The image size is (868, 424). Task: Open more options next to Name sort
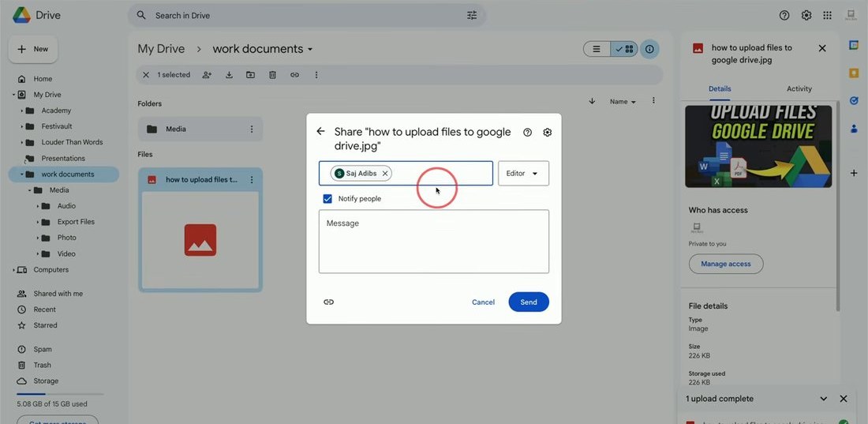coord(654,101)
